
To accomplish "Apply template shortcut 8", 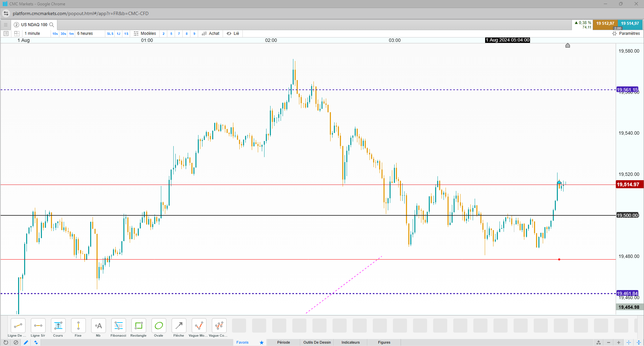I will tap(187, 33).
